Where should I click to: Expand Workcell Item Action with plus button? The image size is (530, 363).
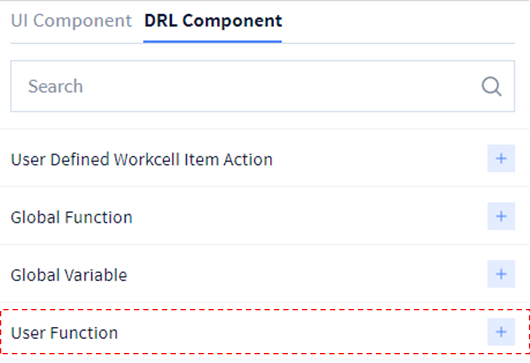[501, 159]
